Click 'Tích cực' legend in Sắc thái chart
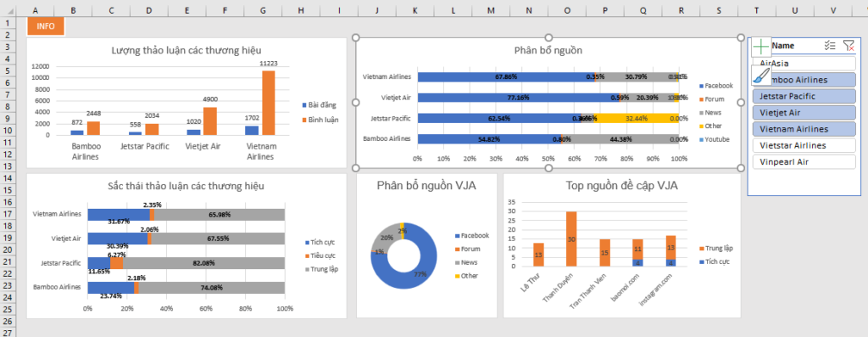The width and height of the screenshot is (868, 337). (320, 242)
